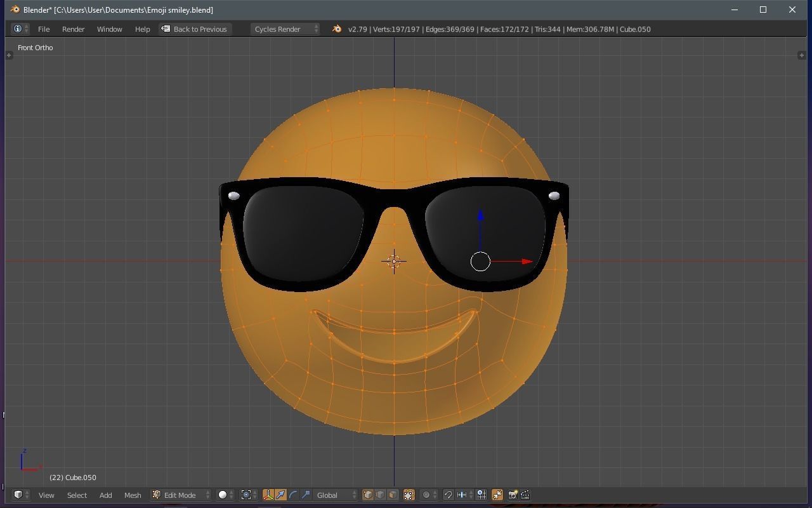Open the Add menu in 3D header
The image size is (812, 508).
pyautogui.click(x=105, y=495)
